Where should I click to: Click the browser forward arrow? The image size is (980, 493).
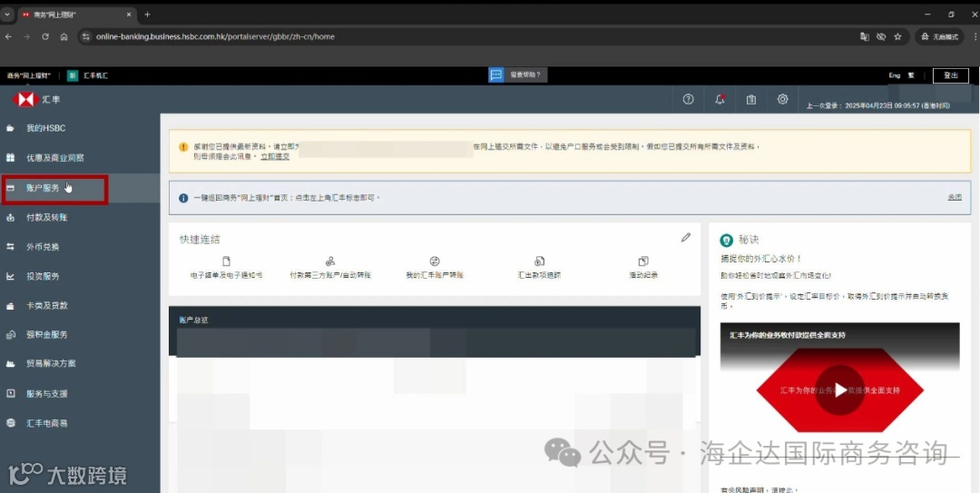point(26,37)
